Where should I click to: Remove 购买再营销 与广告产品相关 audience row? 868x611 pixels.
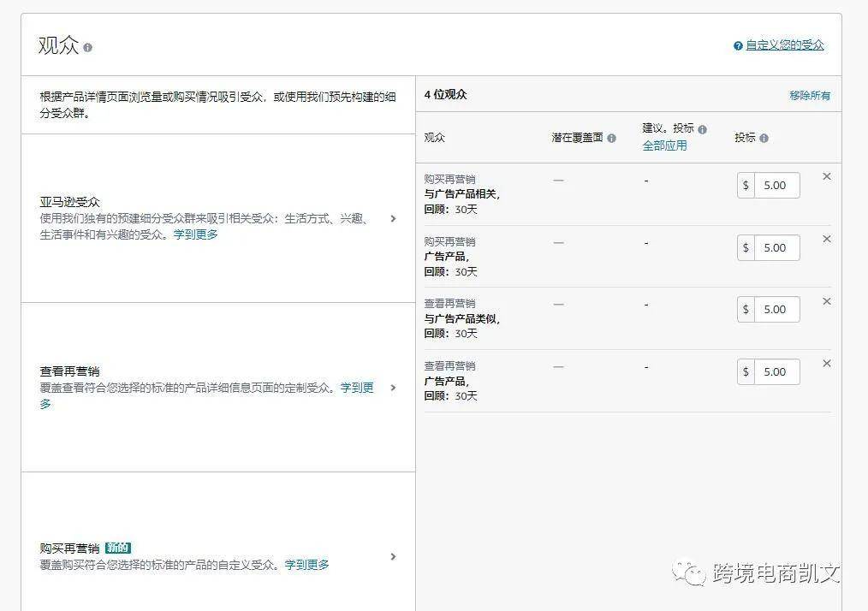click(x=826, y=176)
